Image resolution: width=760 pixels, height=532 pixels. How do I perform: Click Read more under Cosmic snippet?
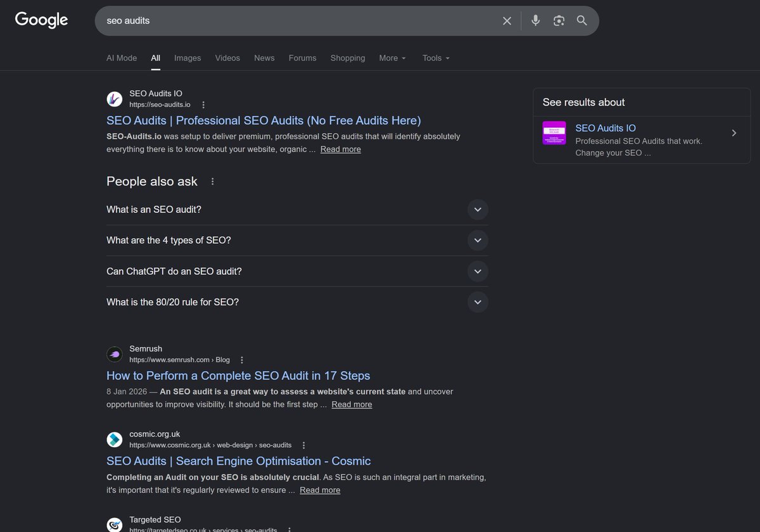tap(320, 490)
